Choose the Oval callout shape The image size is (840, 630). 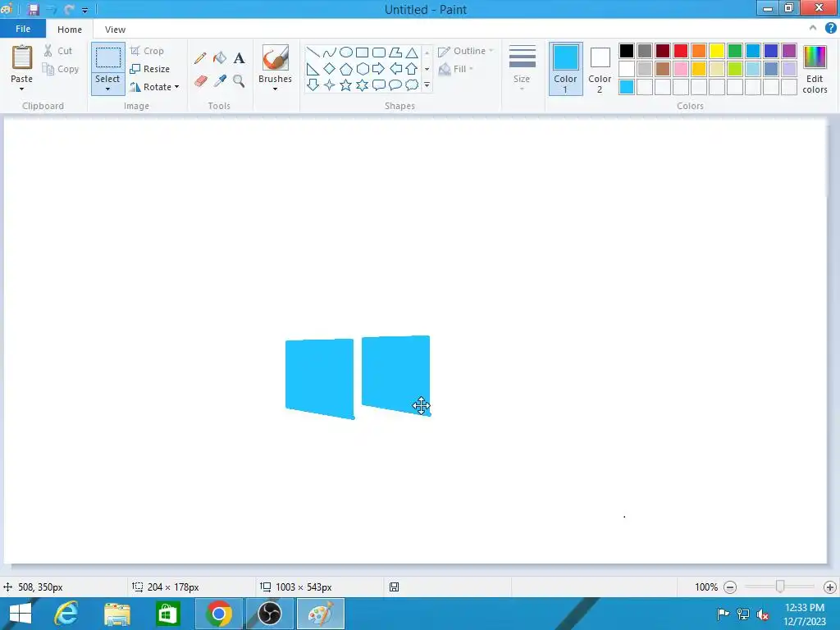(395, 84)
